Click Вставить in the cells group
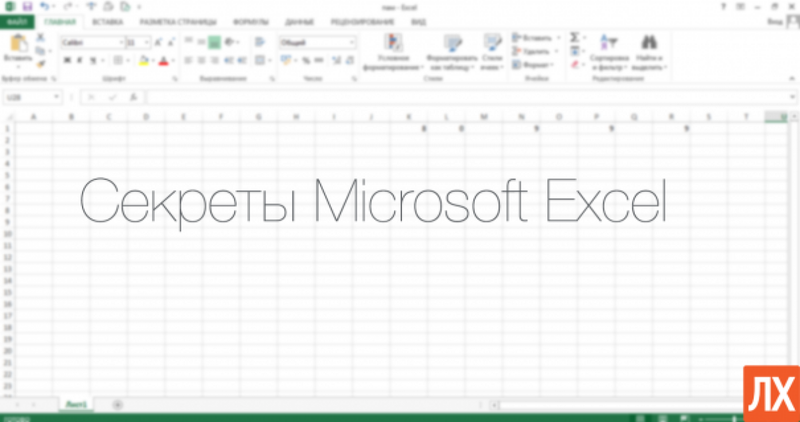Viewport: 800px width, 422px height. point(536,38)
